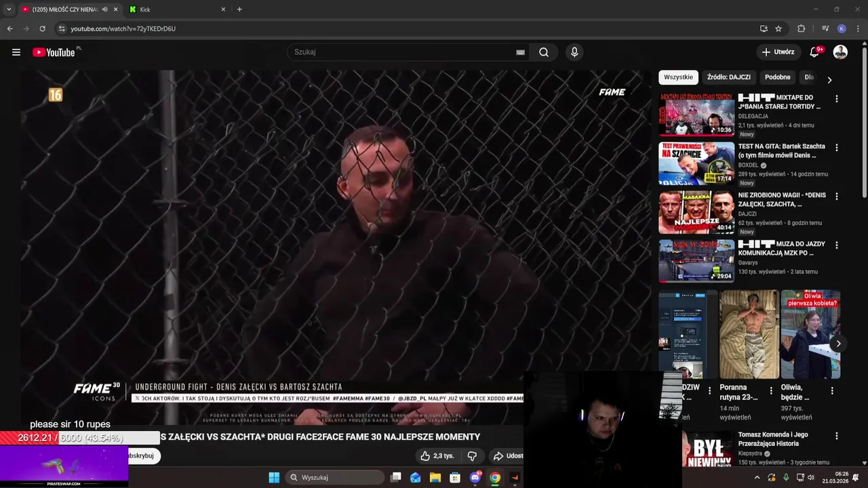Open options for TEST NA GITA video
The width and height of the screenshot is (868, 488).
[836, 148]
